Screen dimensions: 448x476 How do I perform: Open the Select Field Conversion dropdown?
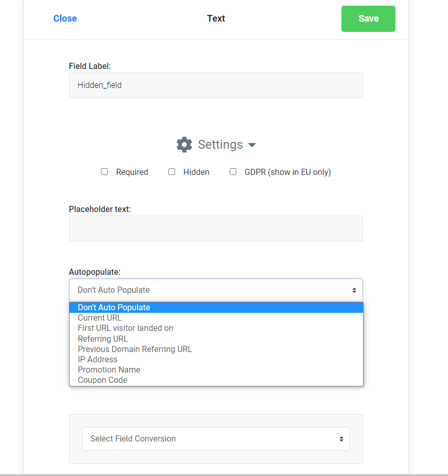pos(216,439)
